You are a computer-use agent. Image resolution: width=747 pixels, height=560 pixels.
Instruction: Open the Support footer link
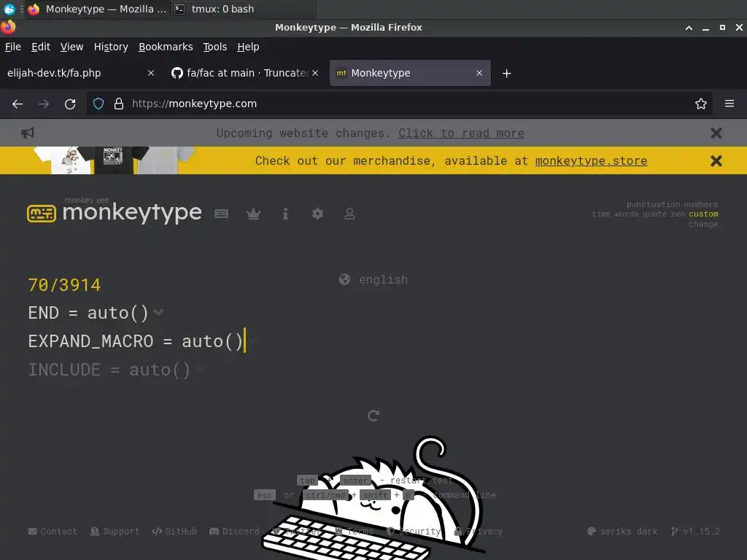(x=115, y=531)
